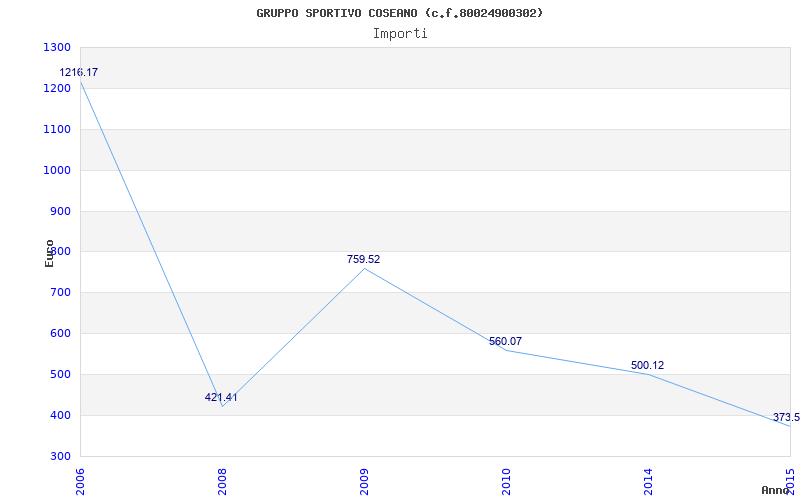800x500 pixels.
Task: Click the 2008 year axis label
Action: [x=222, y=482]
